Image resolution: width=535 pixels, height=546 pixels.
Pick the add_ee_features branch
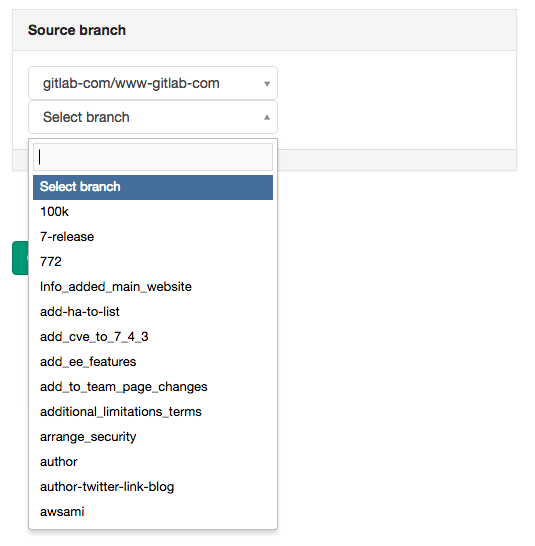(153, 362)
